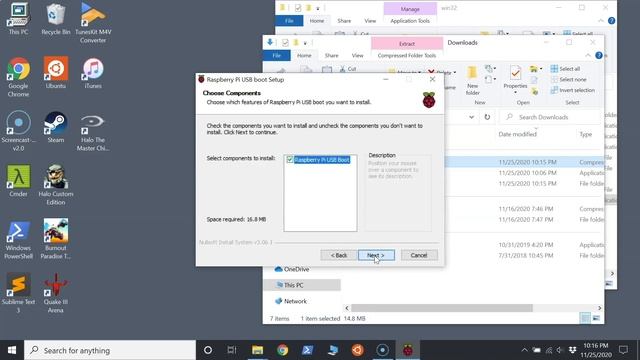Click Search Downloads input field

tap(550, 117)
